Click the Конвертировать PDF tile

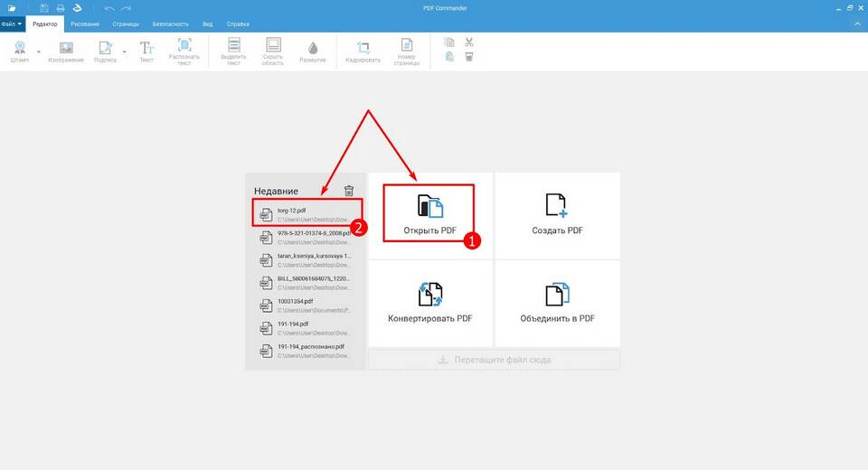430,304
